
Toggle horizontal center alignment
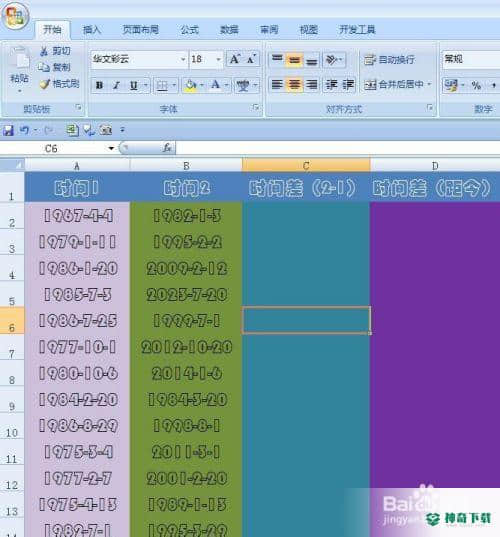click(x=295, y=85)
